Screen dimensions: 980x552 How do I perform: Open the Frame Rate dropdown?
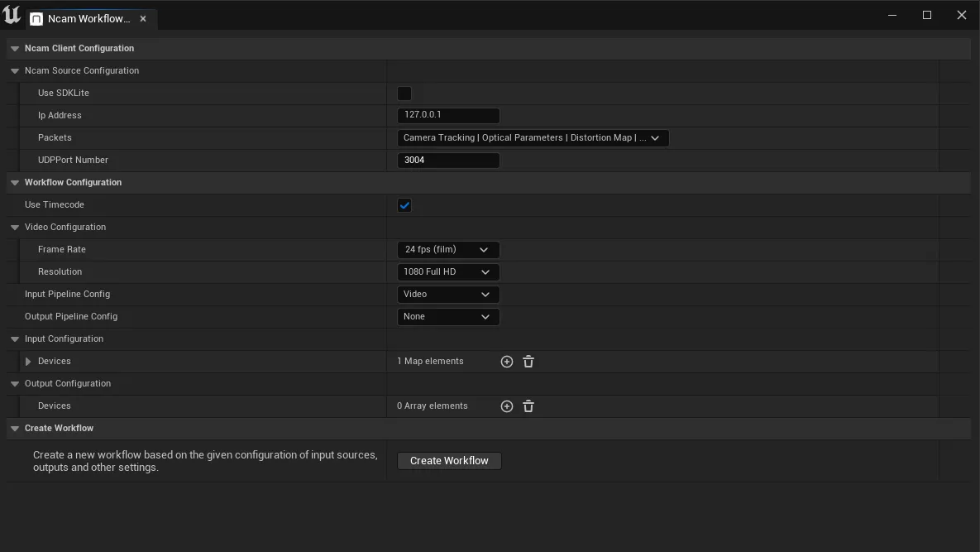coord(448,249)
